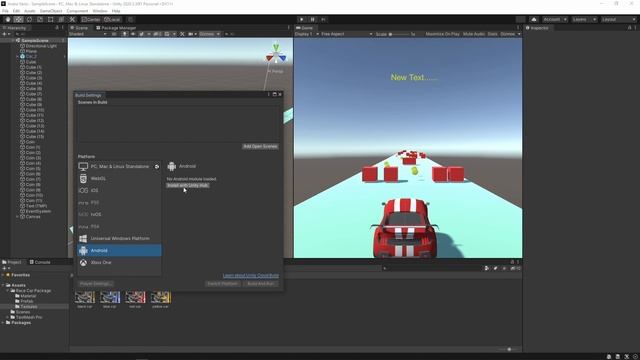Click the Step frame button
Image resolution: width=640 pixels, height=360 pixels.
[323, 20]
